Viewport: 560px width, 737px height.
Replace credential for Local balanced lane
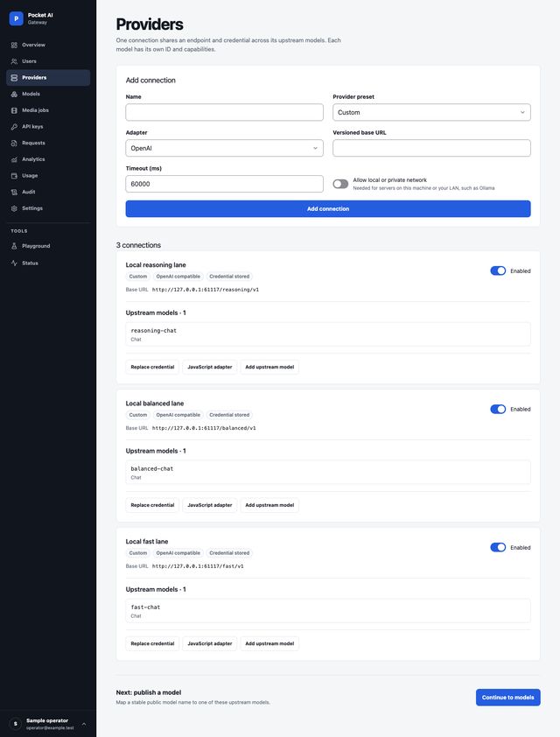(x=152, y=505)
